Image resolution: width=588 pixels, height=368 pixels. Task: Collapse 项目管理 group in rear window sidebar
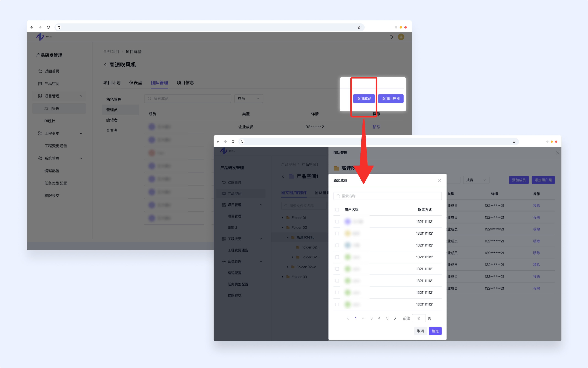click(81, 96)
